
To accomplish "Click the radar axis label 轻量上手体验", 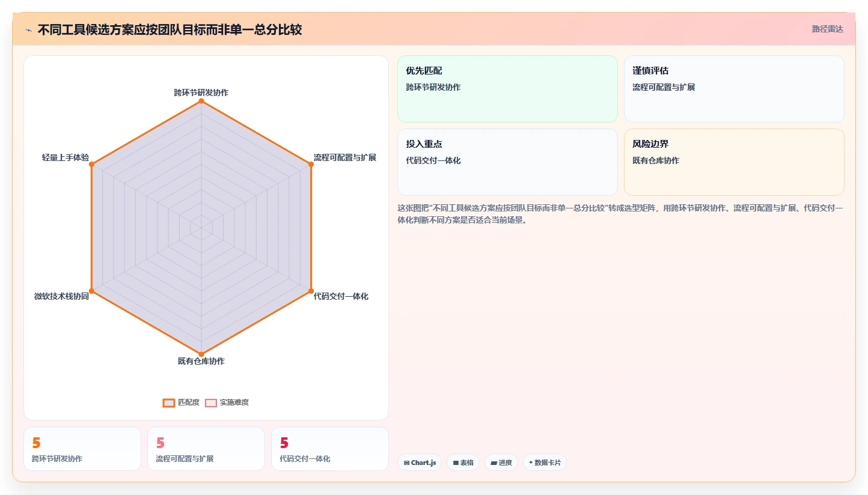I will (65, 157).
